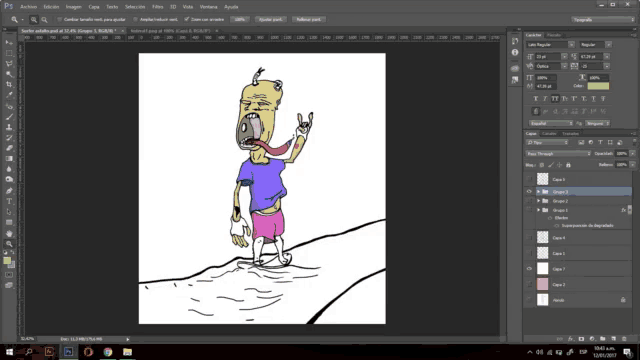
Task: Select the Eraser tool
Action: (x=9, y=148)
